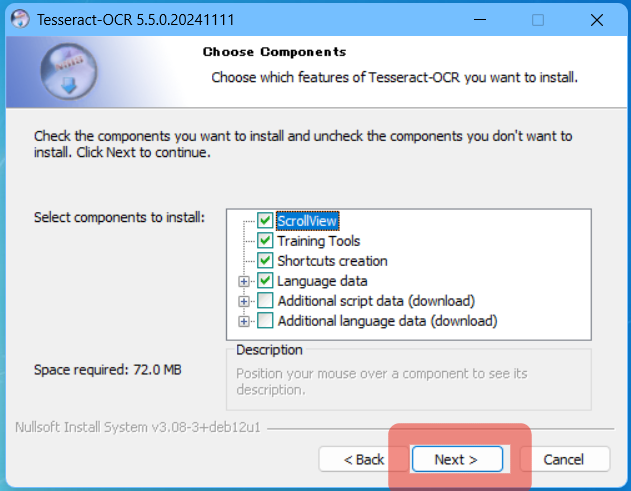Toggle the Shortcuts creation checkbox
This screenshot has width=631, height=491.
(265, 261)
